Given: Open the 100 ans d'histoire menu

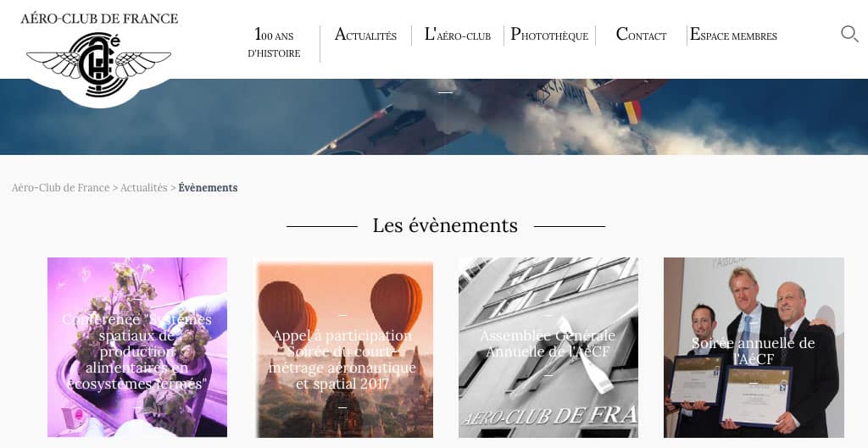Looking at the screenshot, I should (274, 43).
